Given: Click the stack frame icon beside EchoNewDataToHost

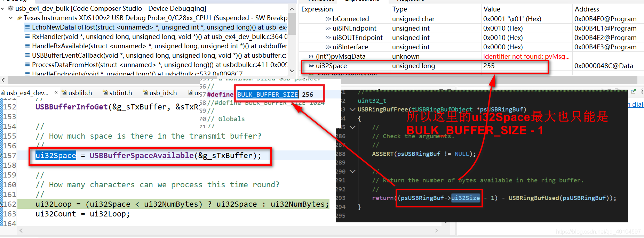Looking at the screenshot, I should tap(27, 27).
